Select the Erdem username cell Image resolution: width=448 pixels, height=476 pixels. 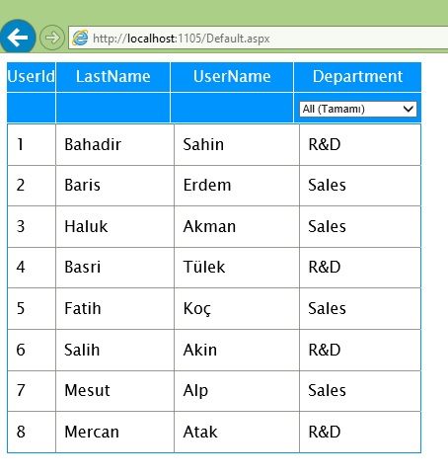coord(237,186)
